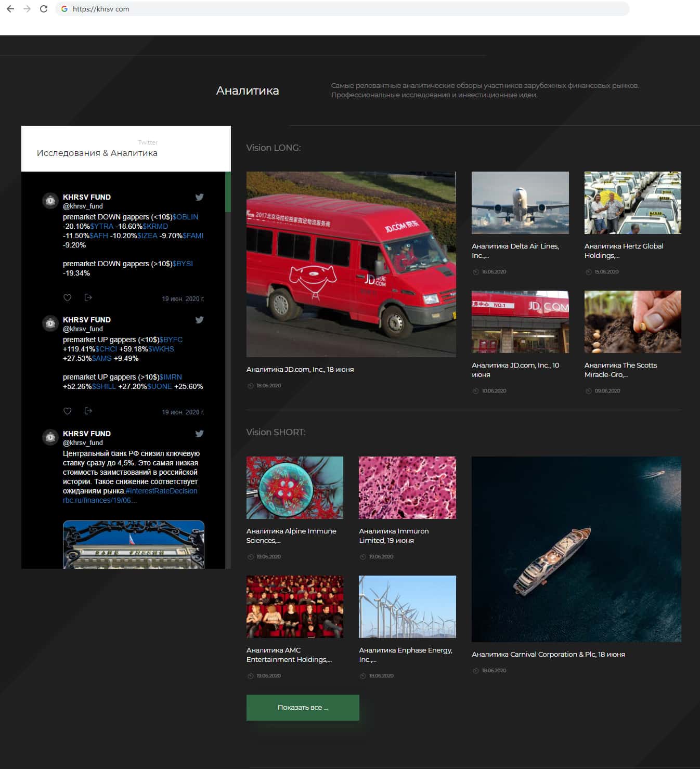
Task: Click the @khrsv_fund handle on DOWN gappers tweet
Action: click(83, 206)
